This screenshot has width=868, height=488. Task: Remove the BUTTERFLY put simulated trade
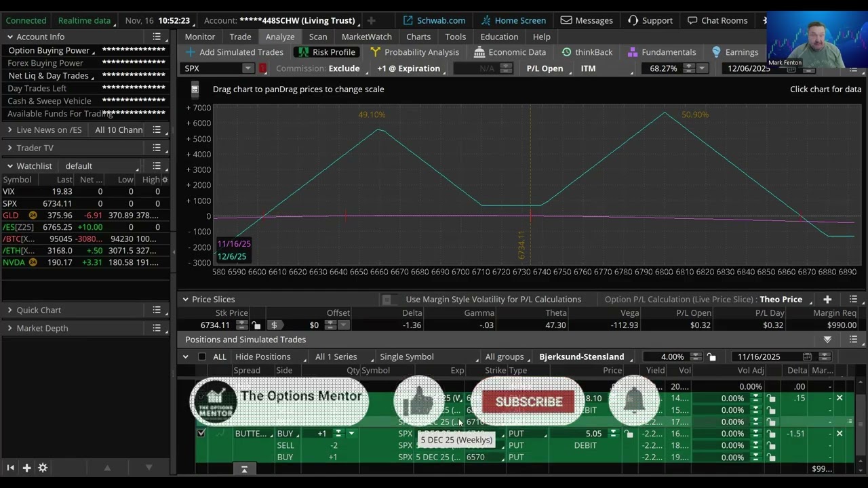[840, 434]
